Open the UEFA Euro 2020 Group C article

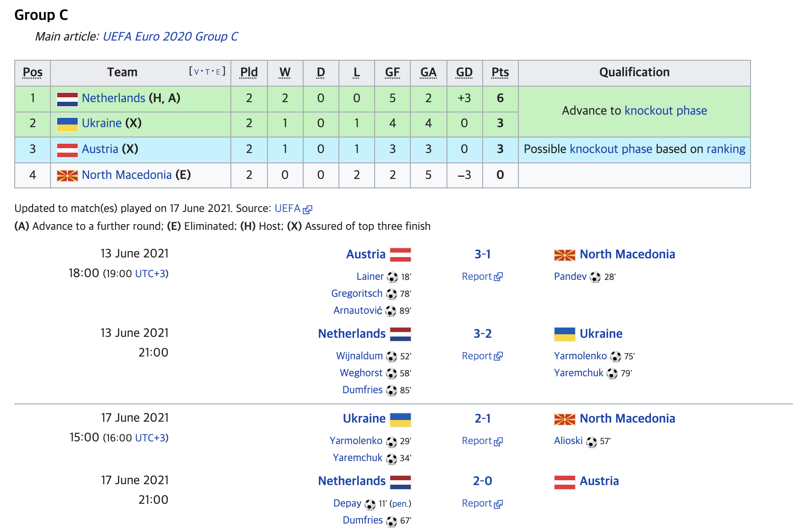click(x=170, y=37)
